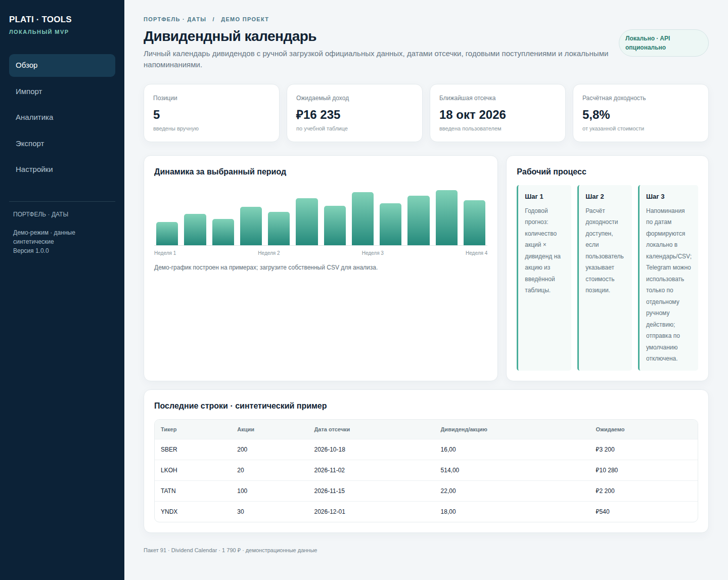Image resolution: width=728 pixels, height=580 pixels.
Task: Click the date 2026-10-18 in the table
Action: [330, 450]
